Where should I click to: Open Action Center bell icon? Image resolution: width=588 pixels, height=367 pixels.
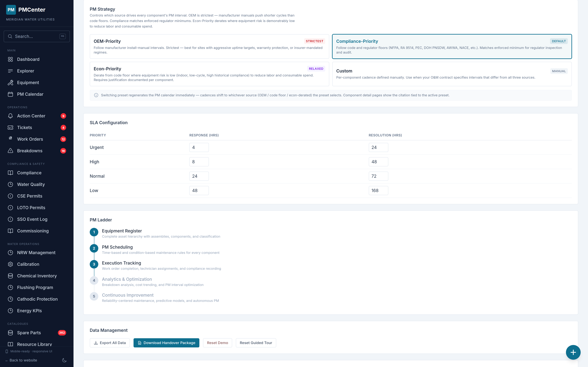pos(10,116)
